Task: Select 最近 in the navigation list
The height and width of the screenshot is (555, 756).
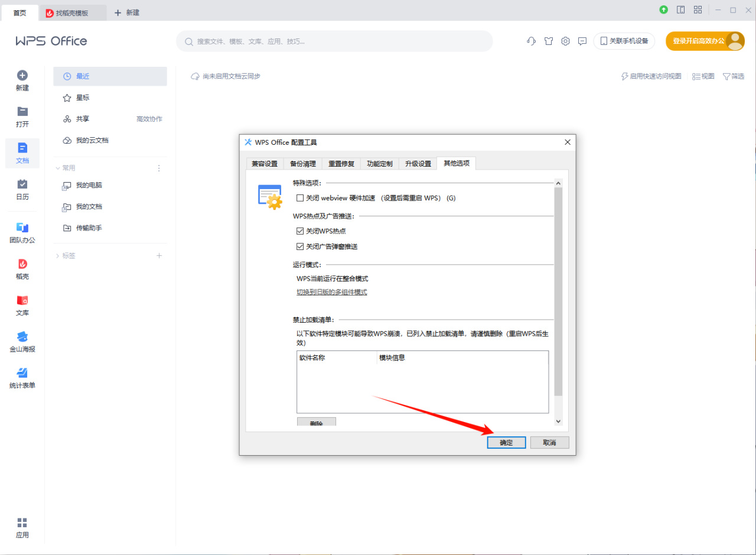Action: click(x=110, y=76)
